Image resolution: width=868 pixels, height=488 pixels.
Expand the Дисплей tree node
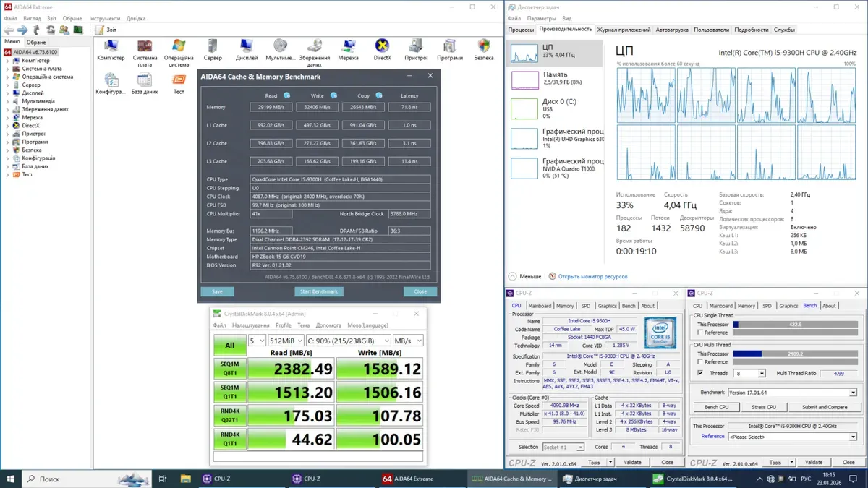(8, 93)
